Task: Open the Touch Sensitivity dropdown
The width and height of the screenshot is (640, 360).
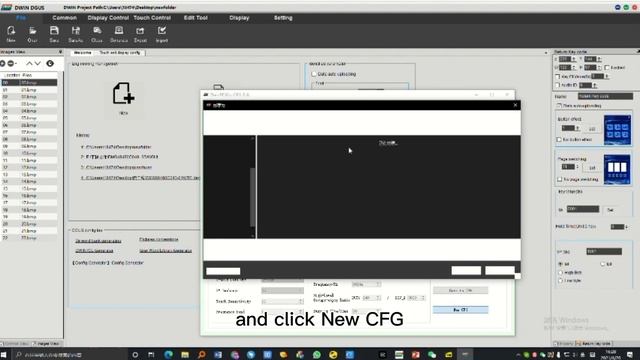Action: click(x=282, y=301)
